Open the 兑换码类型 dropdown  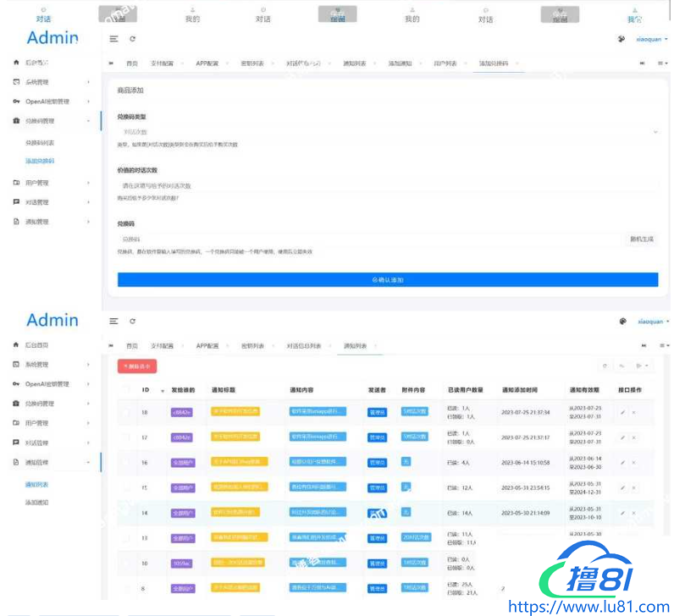[388, 132]
